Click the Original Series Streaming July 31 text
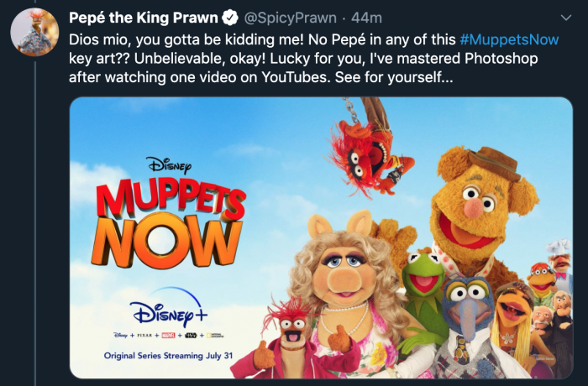The image size is (588, 386). pos(168,356)
